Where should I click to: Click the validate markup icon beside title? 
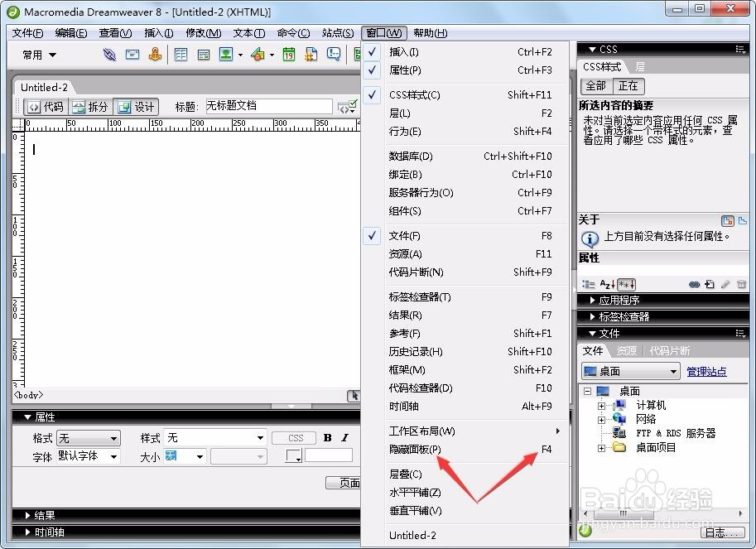[347, 107]
